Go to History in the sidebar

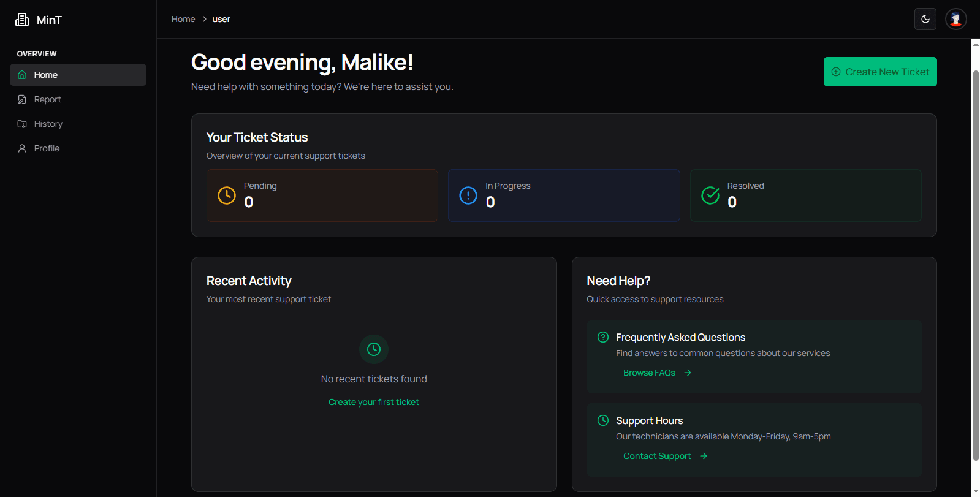point(48,124)
